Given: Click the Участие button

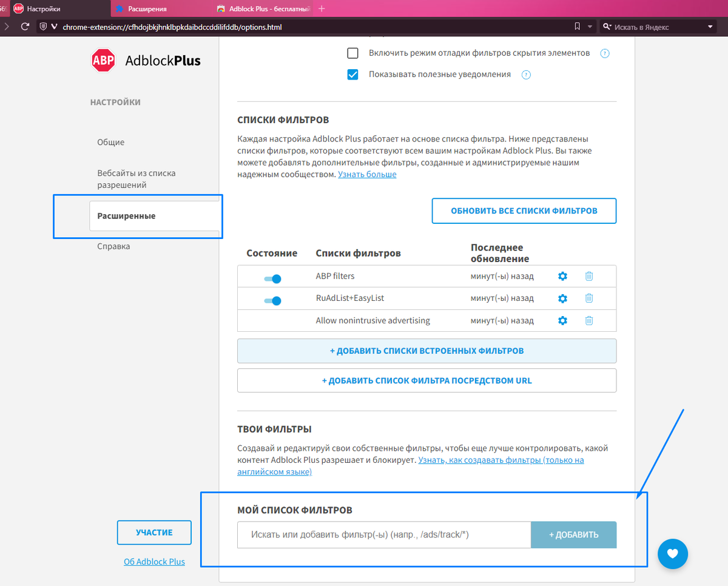Looking at the screenshot, I should 154,533.
